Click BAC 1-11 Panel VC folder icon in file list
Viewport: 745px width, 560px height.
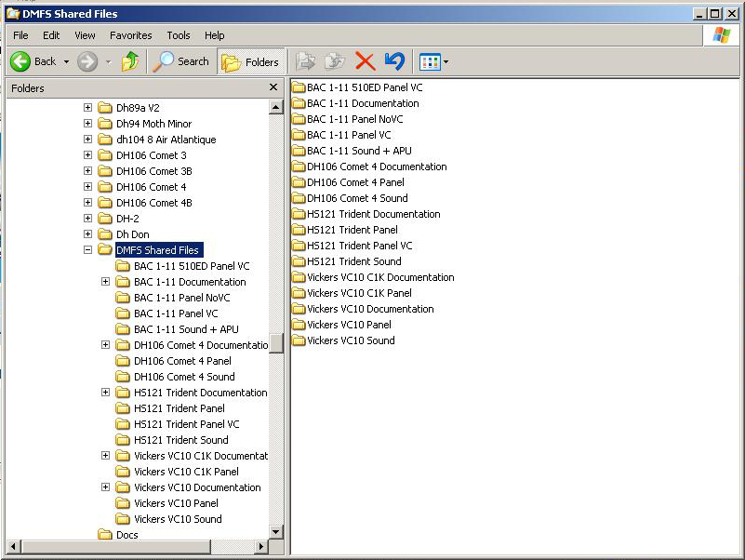click(299, 135)
